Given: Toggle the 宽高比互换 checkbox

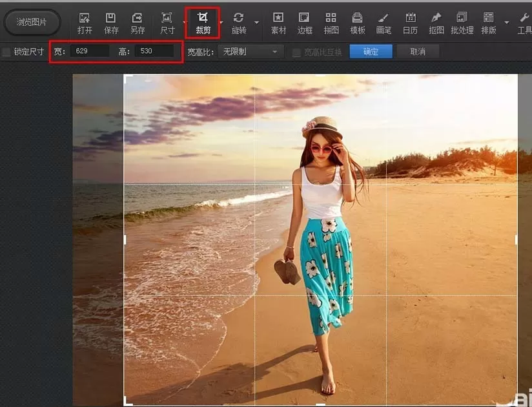Looking at the screenshot, I should 296,52.
